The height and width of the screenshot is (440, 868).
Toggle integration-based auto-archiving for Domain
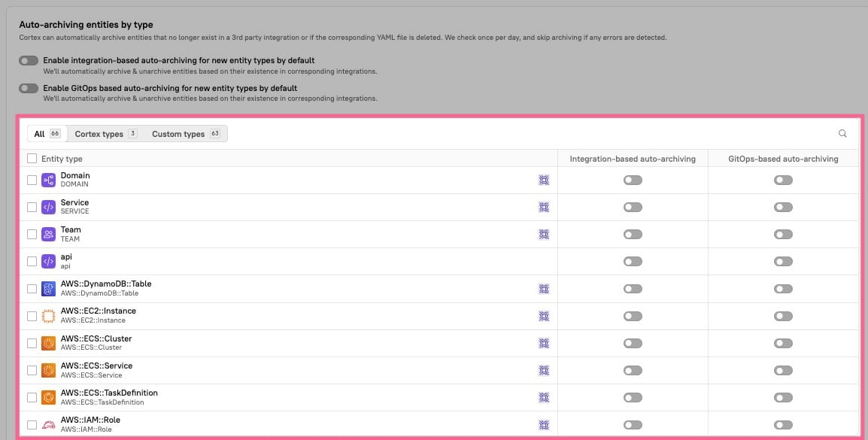tap(633, 180)
